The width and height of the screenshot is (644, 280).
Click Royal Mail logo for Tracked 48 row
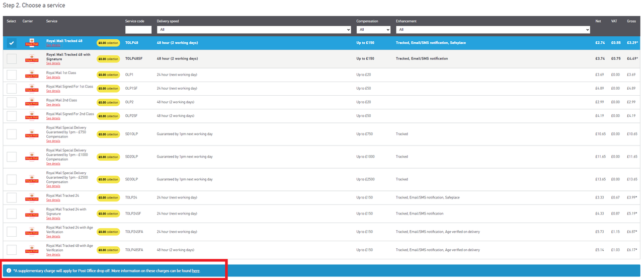click(32, 43)
